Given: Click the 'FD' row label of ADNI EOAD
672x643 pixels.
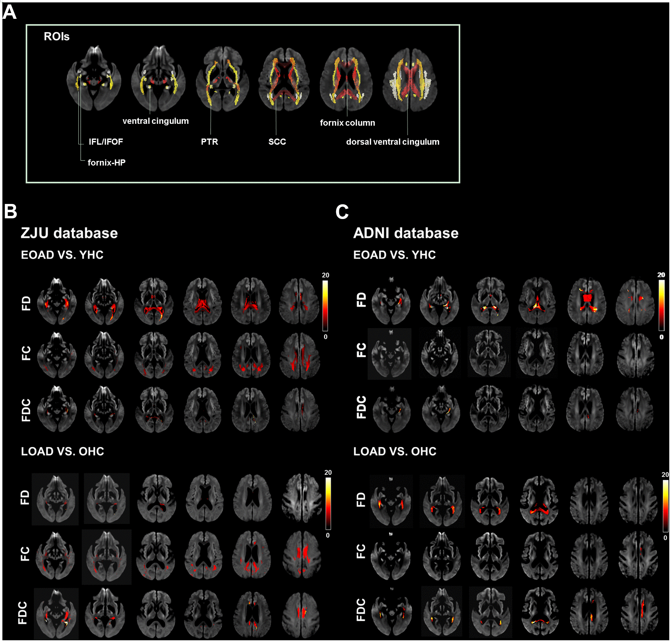Looking at the screenshot, I should click(x=361, y=299).
